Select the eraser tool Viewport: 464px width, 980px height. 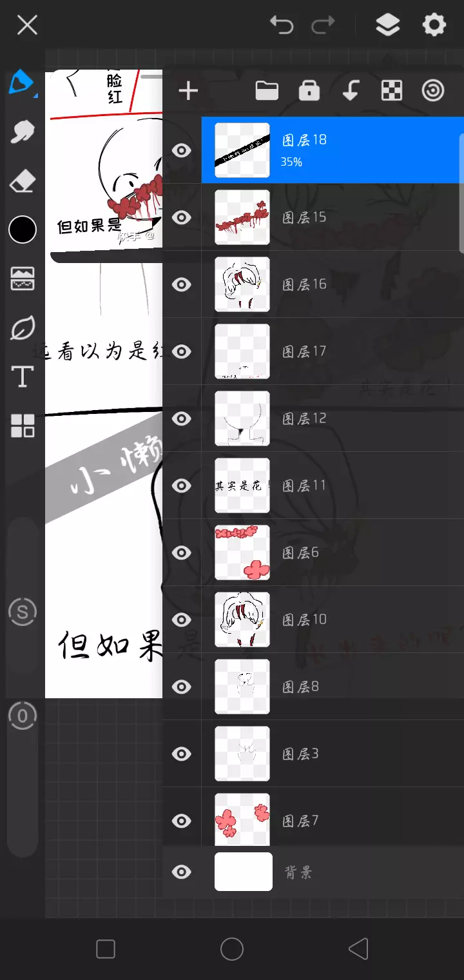point(23,181)
